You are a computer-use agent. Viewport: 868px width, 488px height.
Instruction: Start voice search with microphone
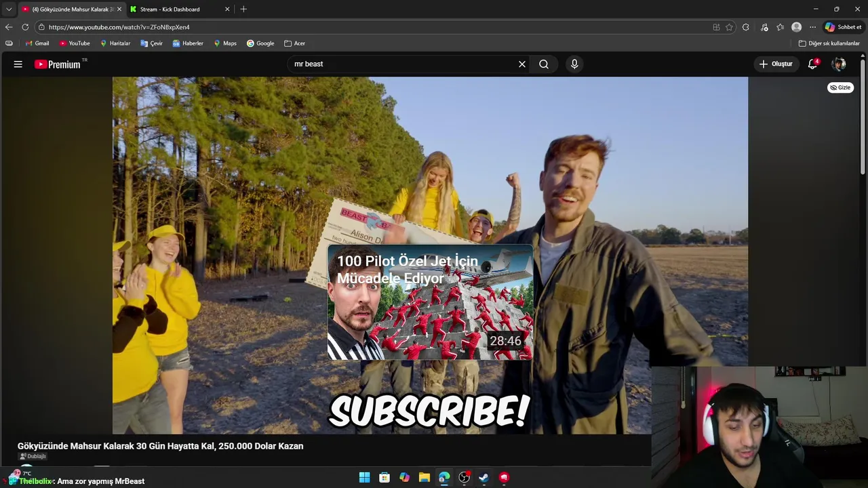pos(574,64)
